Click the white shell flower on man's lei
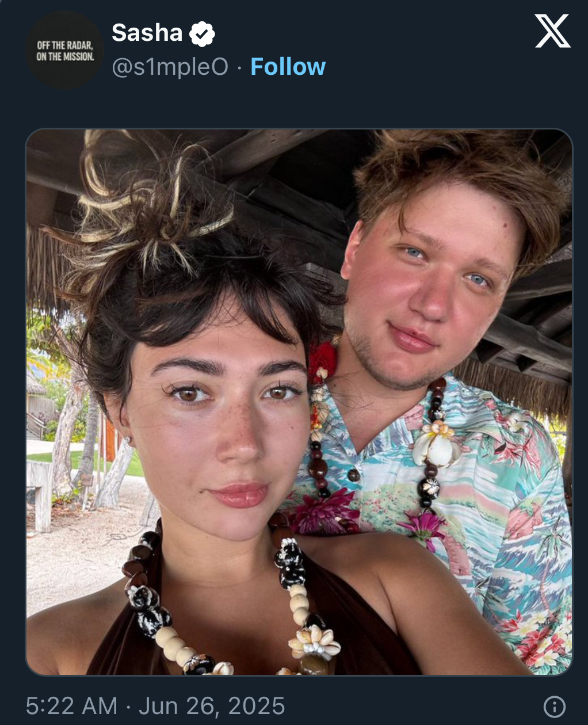This screenshot has width=588, height=725. click(x=435, y=441)
